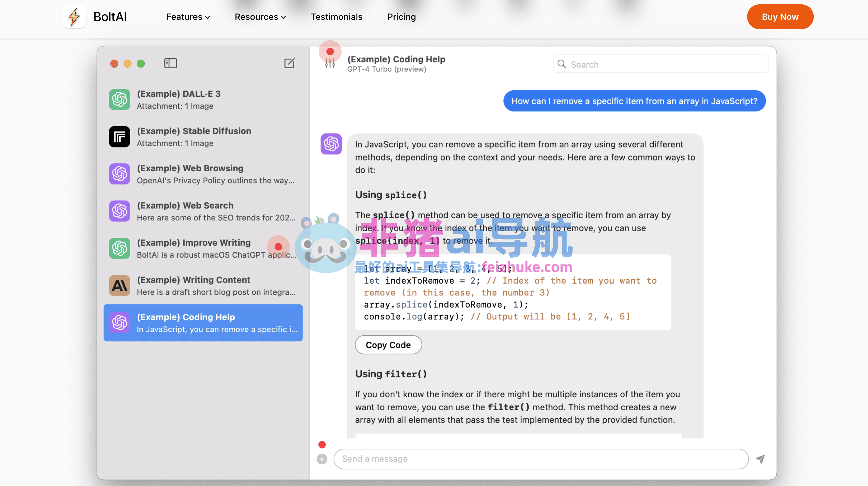Click the BoltAI lightning logo icon

pyautogui.click(x=74, y=17)
